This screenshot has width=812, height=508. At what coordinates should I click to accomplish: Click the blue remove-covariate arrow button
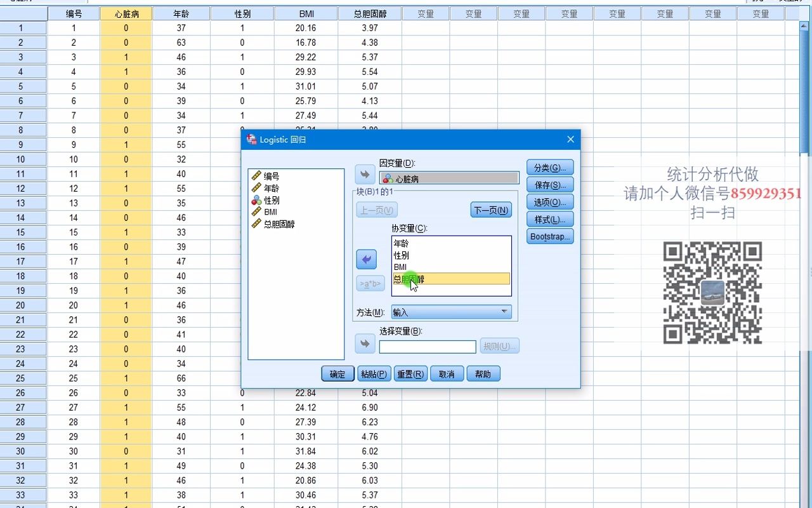367,259
